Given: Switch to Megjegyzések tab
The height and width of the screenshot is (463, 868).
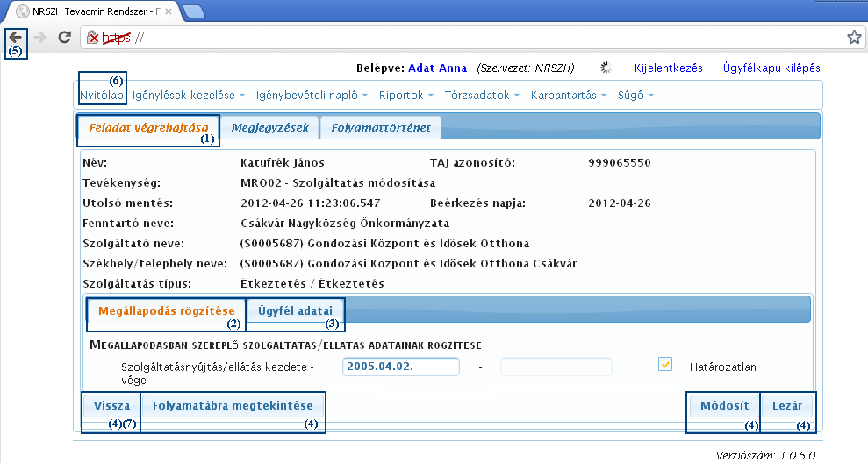Looking at the screenshot, I should [x=269, y=128].
